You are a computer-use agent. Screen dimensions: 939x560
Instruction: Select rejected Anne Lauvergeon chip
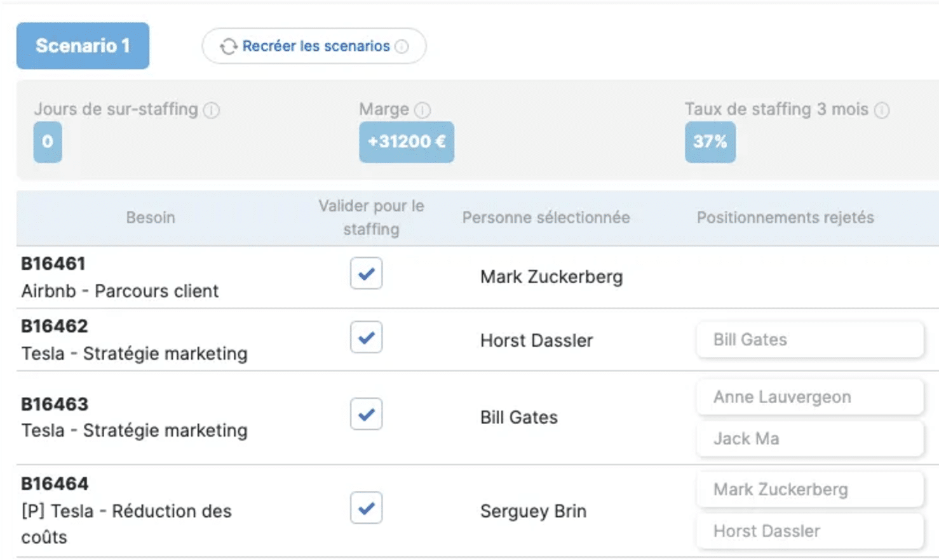point(810,397)
